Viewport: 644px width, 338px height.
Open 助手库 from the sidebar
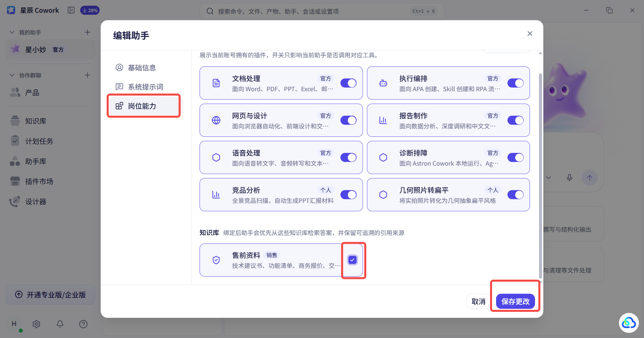(x=51, y=161)
